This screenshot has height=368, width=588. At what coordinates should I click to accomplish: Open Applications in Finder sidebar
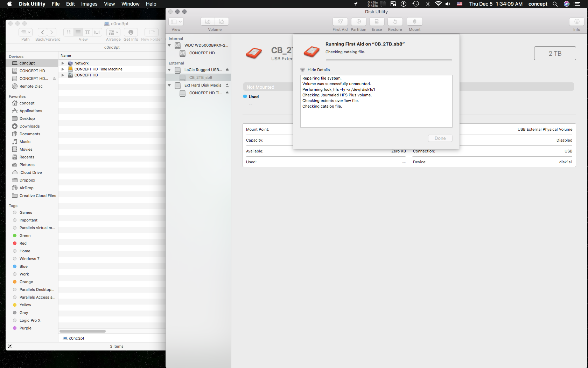32,111
